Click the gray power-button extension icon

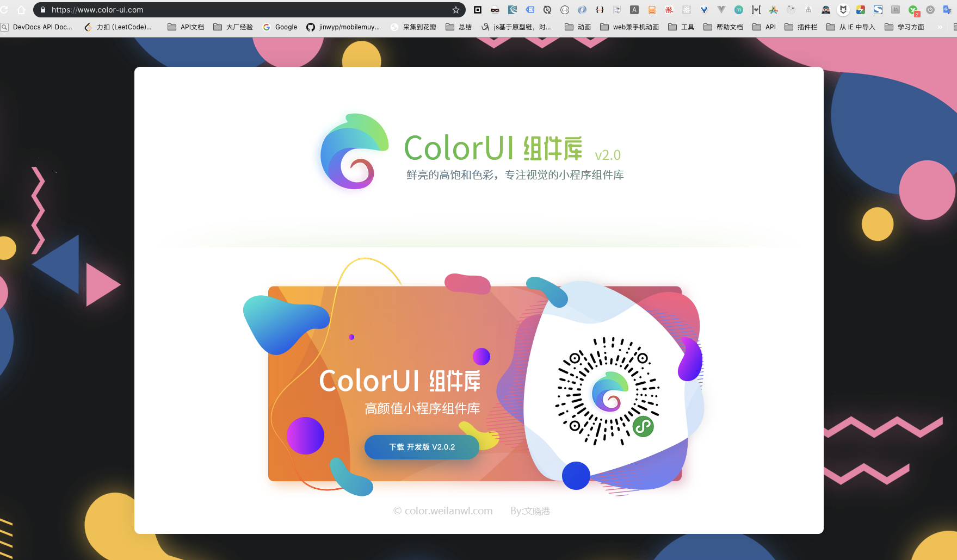coord(930,10)
